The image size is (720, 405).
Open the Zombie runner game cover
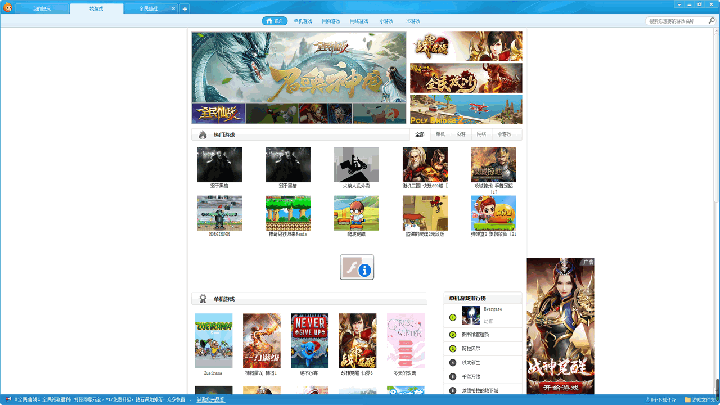pyautogui.click(x=214, y=340)
